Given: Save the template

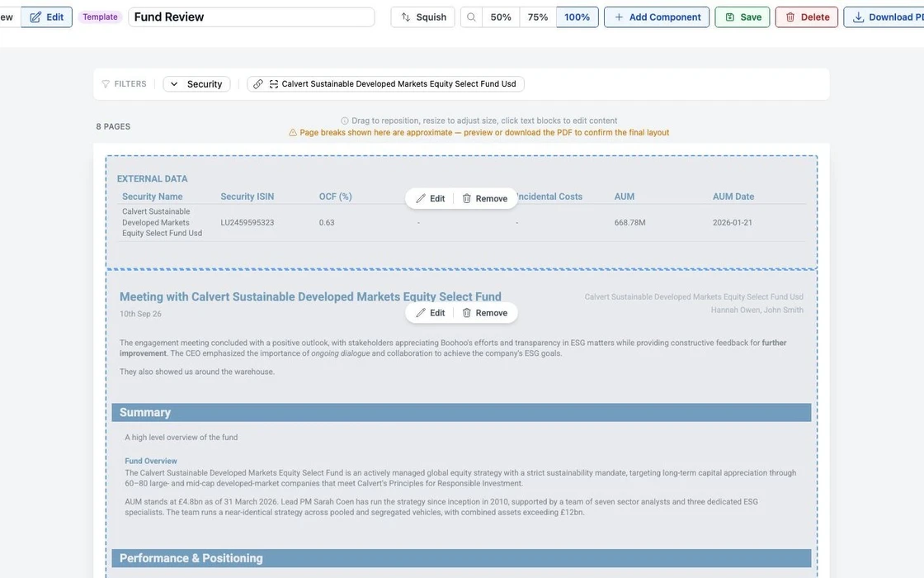Looking at the screenshot, I should [742, 17].
